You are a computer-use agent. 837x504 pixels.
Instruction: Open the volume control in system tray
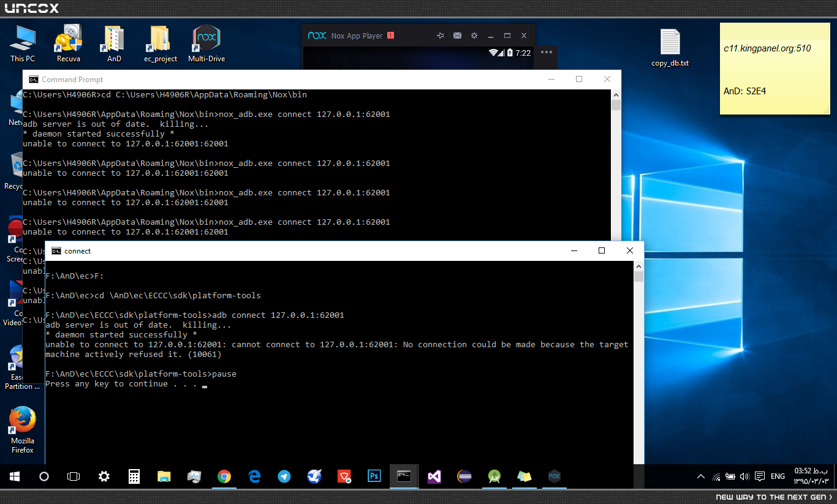point(744,476)
